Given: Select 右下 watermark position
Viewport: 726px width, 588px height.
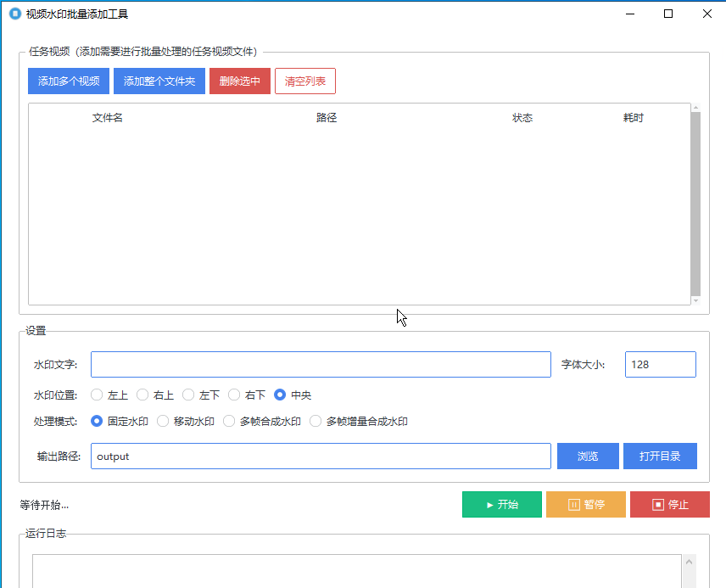Looking at the screenshot, I should pyautogui.click(x=234, y=395).
